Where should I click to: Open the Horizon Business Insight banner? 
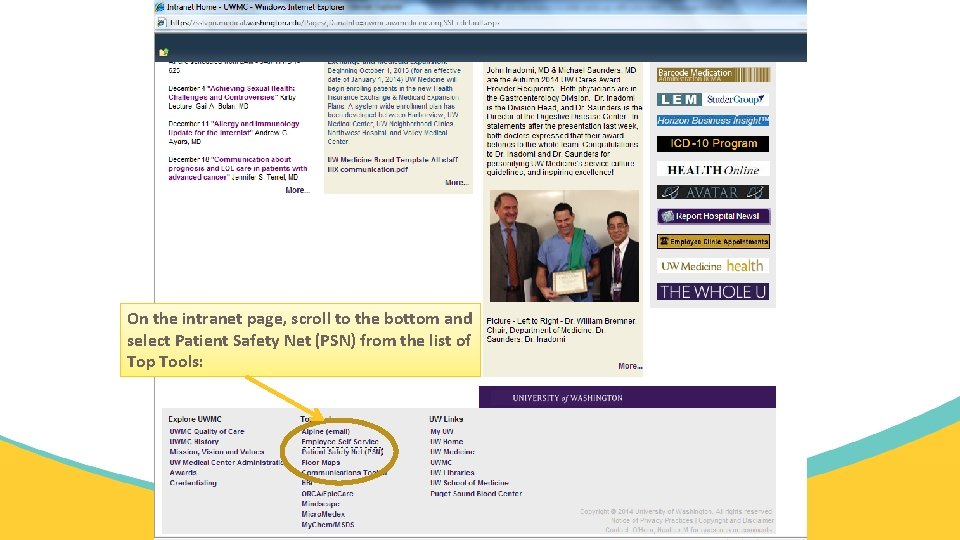click(713, 121)
